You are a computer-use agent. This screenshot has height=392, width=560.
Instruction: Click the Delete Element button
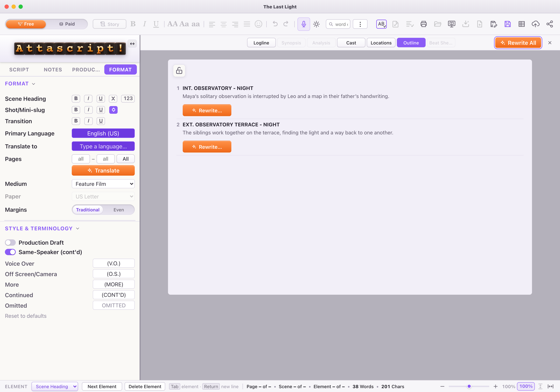[x=145, y=386]
